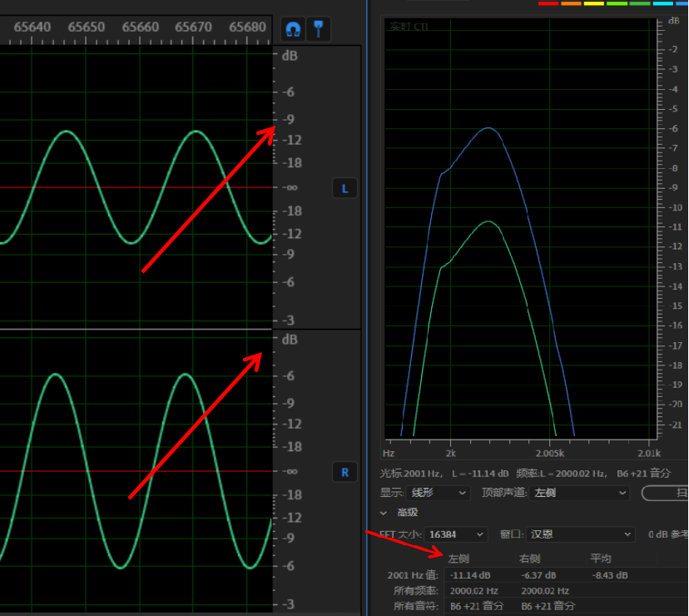Open the FFT 大小 16384 dropdown
Screen dimensions: 689x616
click(x=456, y=534)
